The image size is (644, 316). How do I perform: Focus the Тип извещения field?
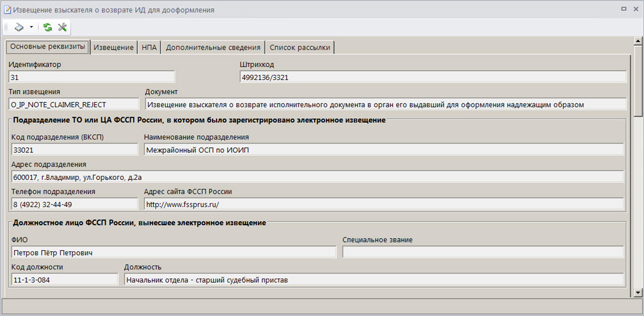click(x=74, y=105)
